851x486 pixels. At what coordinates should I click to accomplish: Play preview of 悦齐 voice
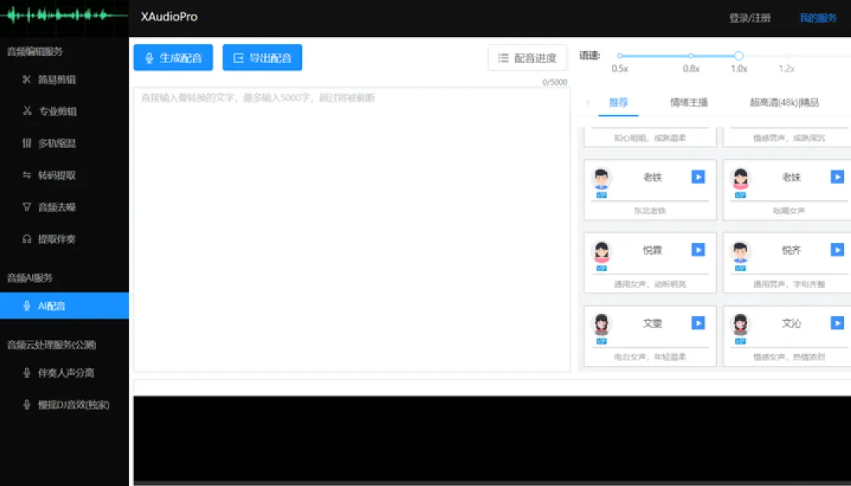[837, 250]
